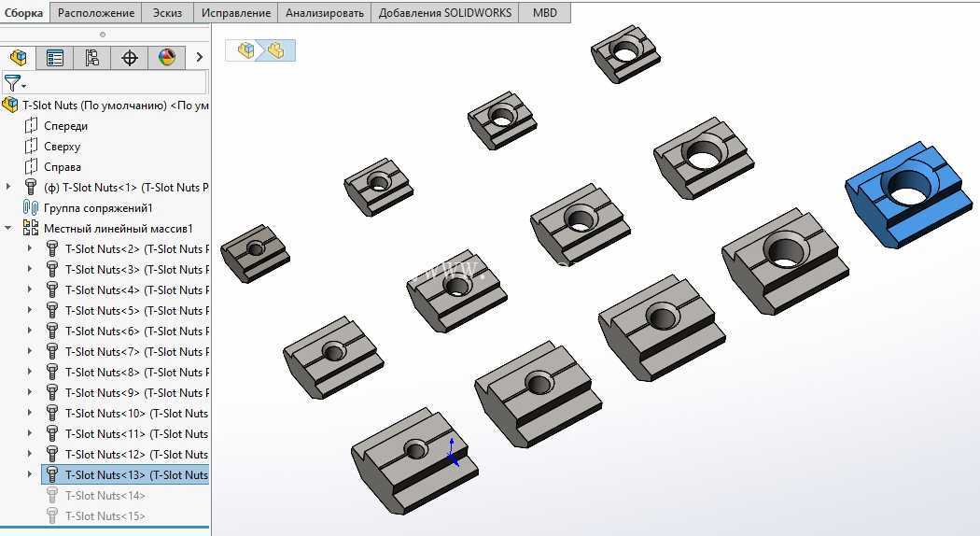Open the FeatureManager design tree tab
Image resolution: width=980 pixels, height=536 pixels.
pyautogui.click(x=18, y=58)
